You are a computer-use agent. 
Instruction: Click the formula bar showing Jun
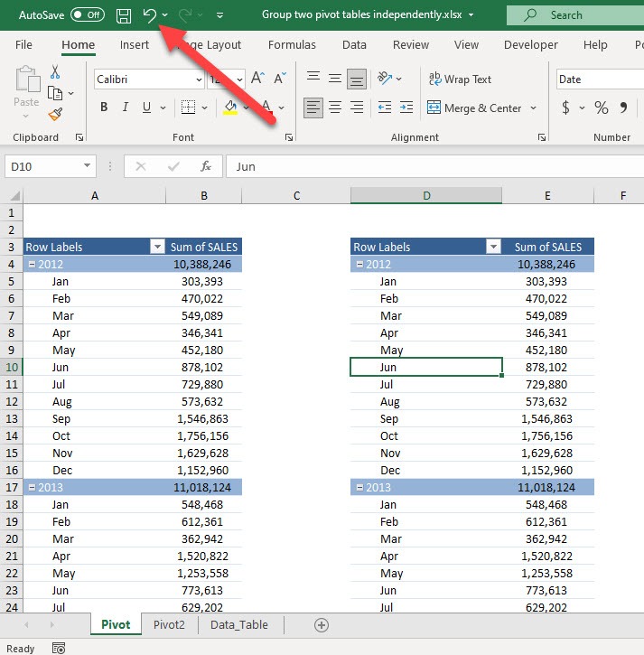(x=434, y=166)
